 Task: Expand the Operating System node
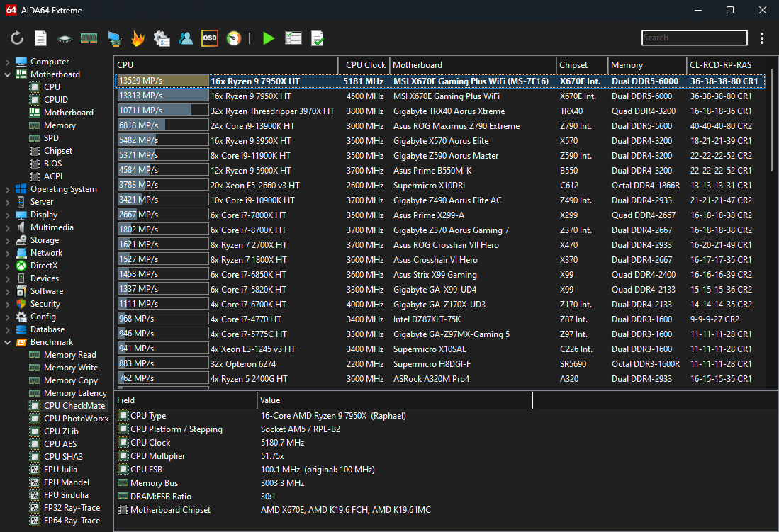click(x=8, y=189)
